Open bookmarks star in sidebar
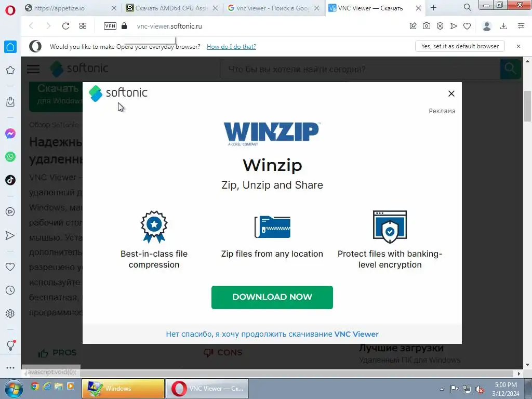This screenshot has height=399, width=532. pos(10,70)
